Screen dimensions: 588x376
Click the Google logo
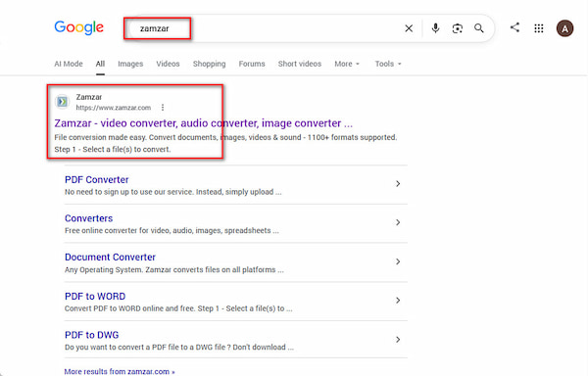click(79, 27)
